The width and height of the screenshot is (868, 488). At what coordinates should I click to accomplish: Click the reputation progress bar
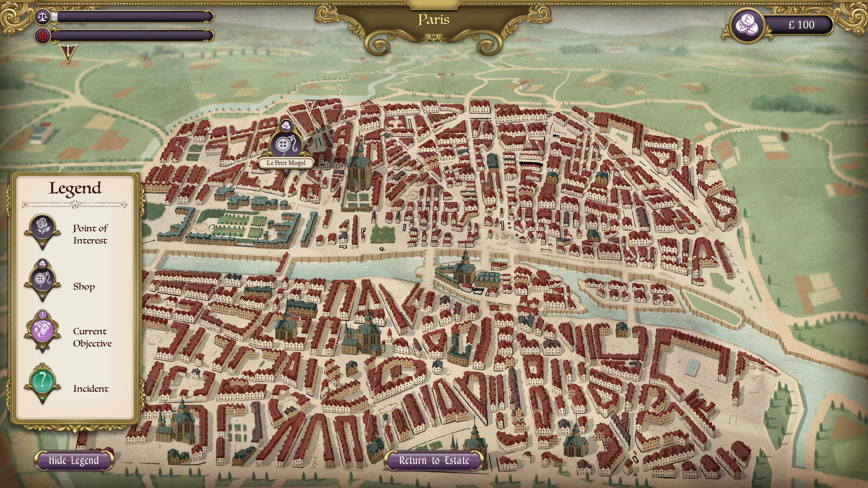[132, 17]
